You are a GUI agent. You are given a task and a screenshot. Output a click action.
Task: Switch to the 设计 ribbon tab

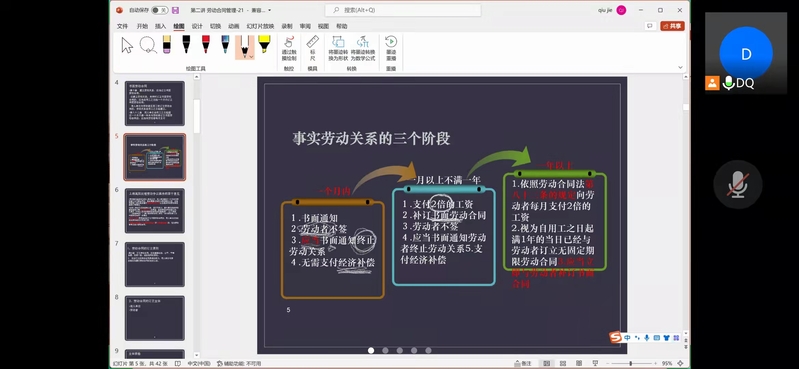(197, 26)
